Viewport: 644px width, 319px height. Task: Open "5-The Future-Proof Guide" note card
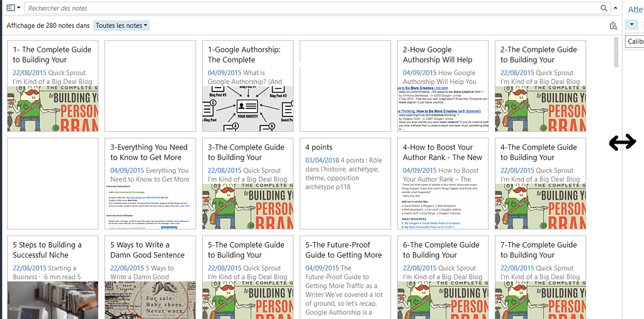pyautogui.click(x=345, y=277)
